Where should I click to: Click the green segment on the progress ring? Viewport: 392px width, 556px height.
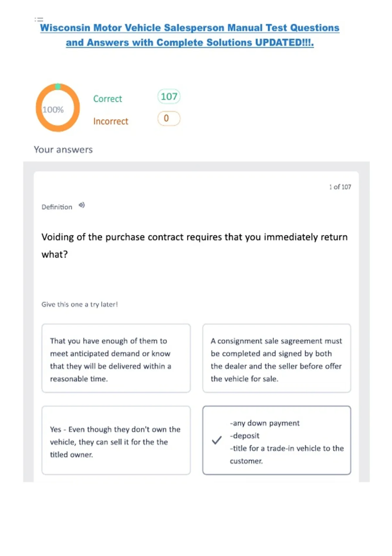click(58, 86)
